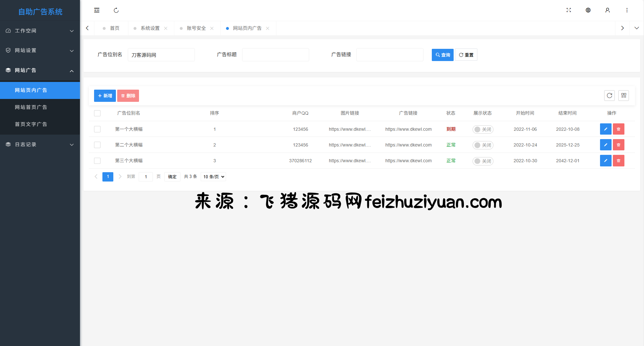Open the language globe icon
The height and width of the screenshot is (346, 644).
(x=588, y=10)
